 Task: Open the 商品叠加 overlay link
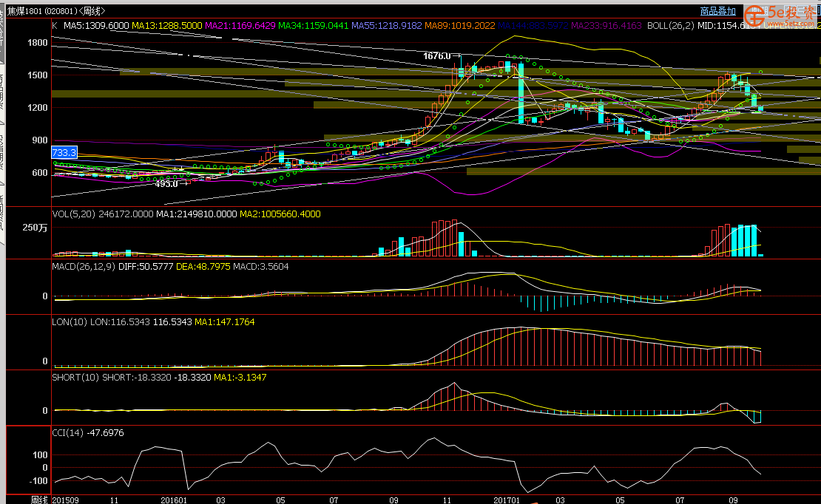(x=718, y=11)
